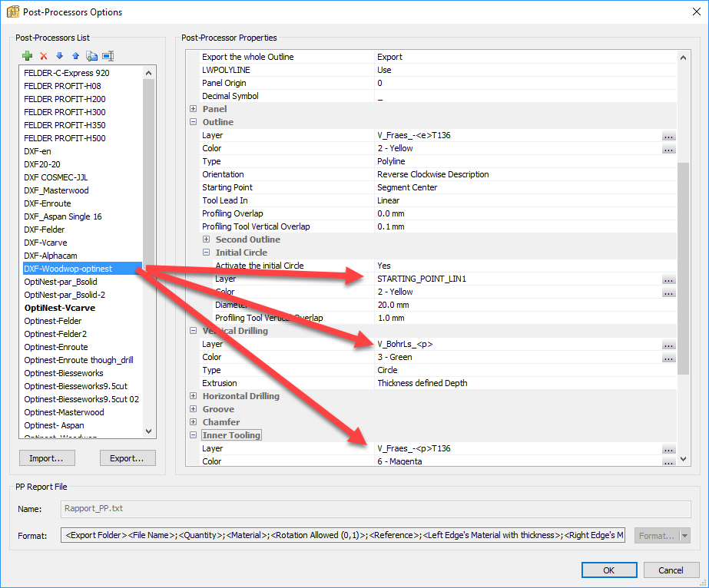The width and height of the screenshot is (709, 588).
Task: Collapse the Outline section
Action: 193,122
